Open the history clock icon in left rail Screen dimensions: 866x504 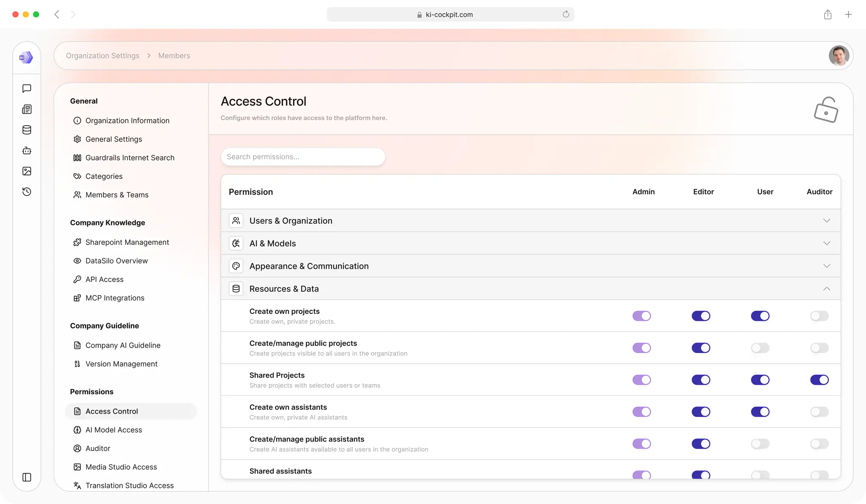tap(27, 192)
